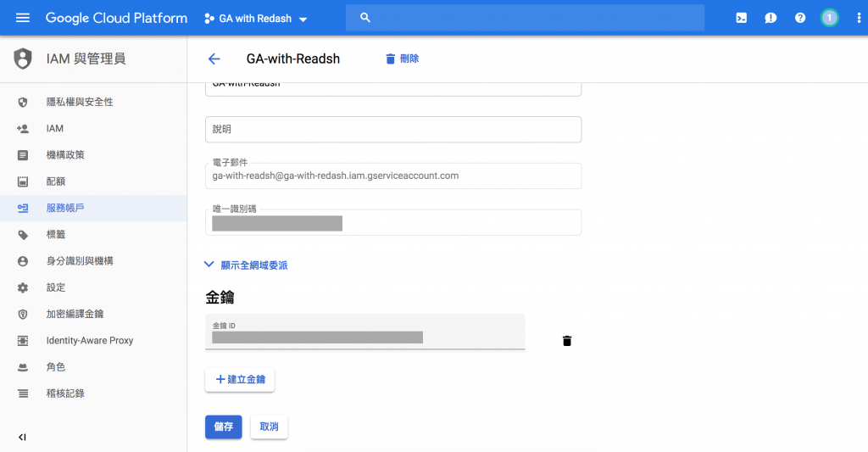Click the trash icon beside 刪除

click(390, 59)
